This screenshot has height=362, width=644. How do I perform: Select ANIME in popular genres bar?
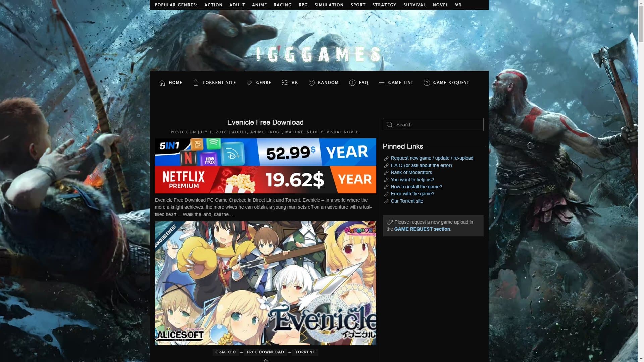click(259, 5)
